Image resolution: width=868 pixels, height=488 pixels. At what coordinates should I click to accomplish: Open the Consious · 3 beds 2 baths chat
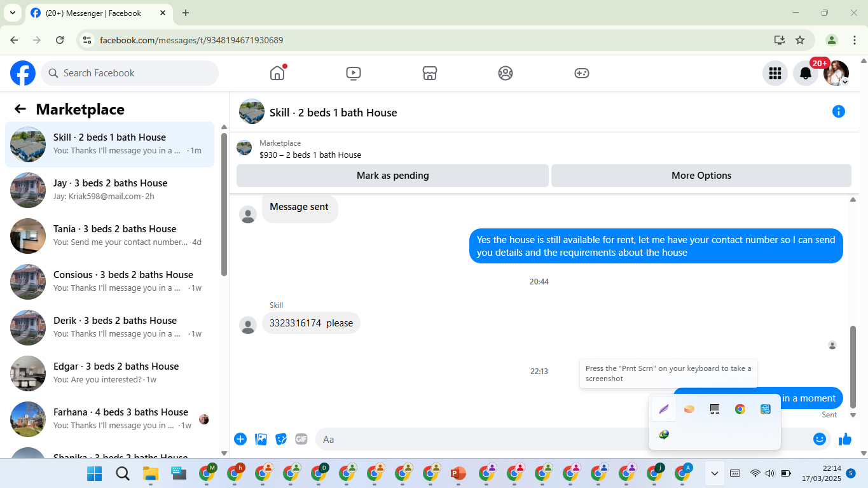click(109, 282)
